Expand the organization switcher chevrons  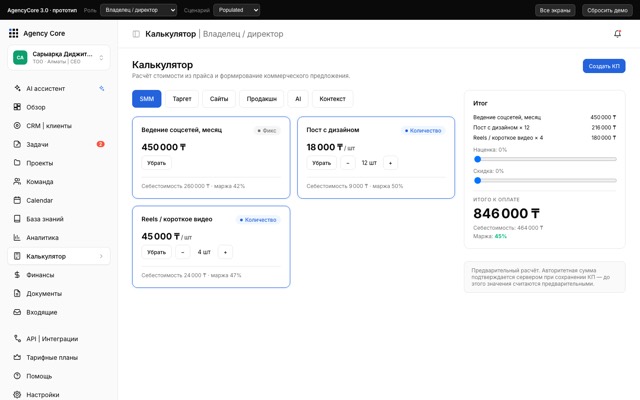(x=101, y=58)
